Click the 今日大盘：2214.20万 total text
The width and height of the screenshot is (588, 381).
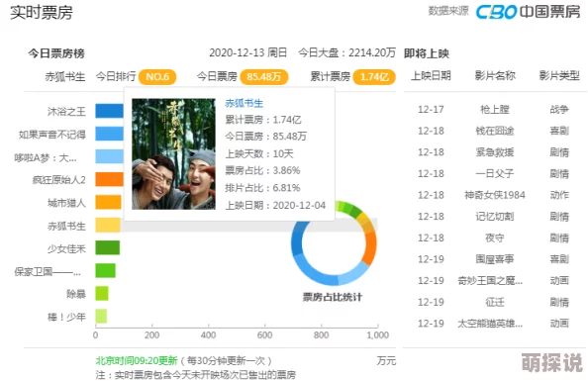click(x=346, y=52)
